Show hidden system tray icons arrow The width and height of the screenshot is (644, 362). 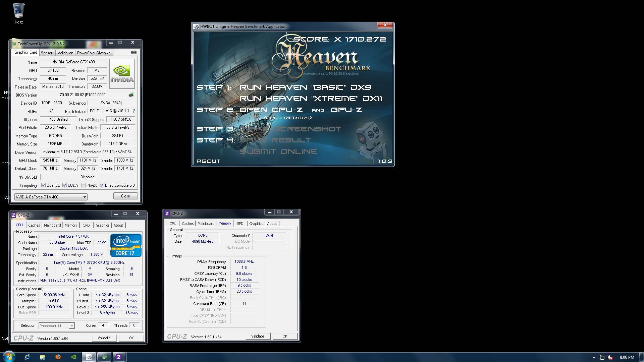pos(594,357)
